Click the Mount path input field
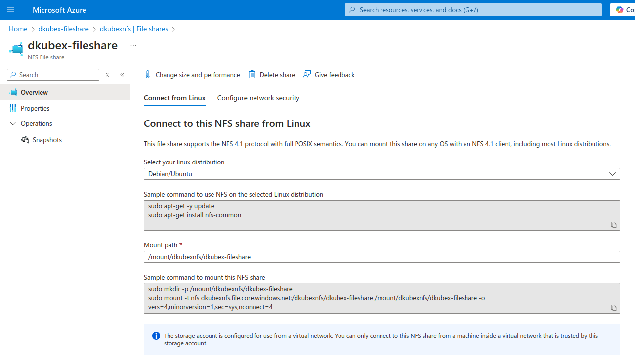The image size is (635, 364). coord(381,257)
